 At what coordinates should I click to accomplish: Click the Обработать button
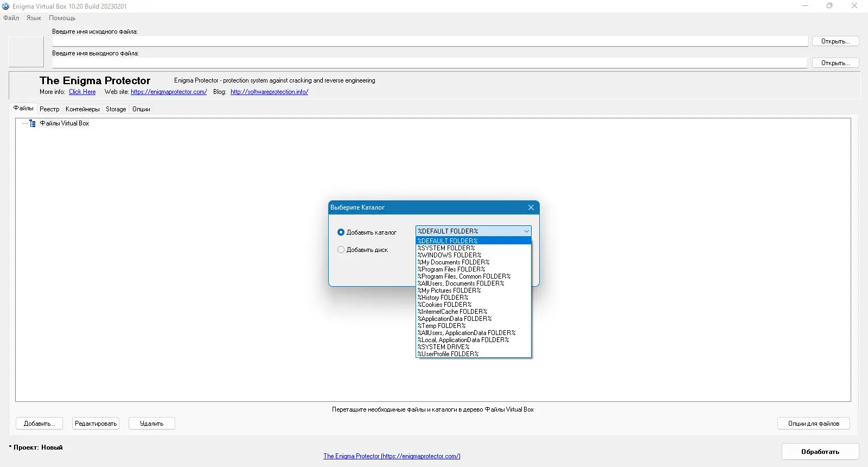(x=820, y=452)
